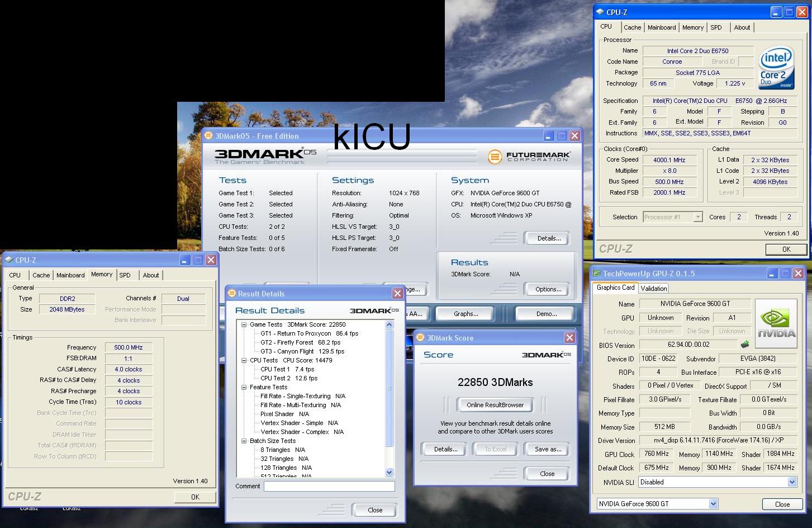Open the NVIDIA SLI dropdown in GPU-Z
812x528 pixels.
click(792, 482)
